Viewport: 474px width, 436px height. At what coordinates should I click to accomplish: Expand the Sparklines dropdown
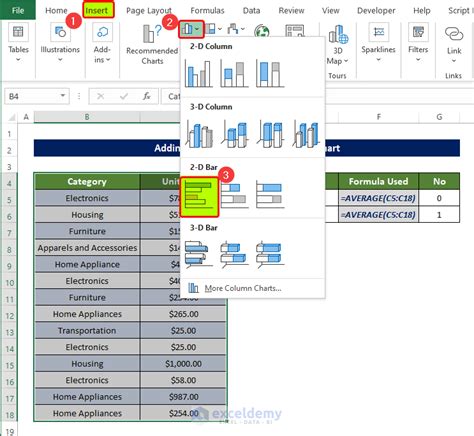click(x=378, y=60)
